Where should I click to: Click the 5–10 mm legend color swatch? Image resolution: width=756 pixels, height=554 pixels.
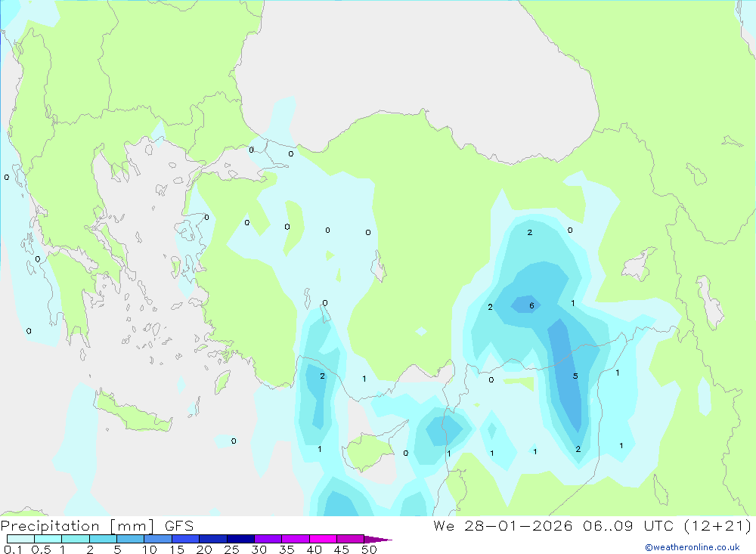131,539
